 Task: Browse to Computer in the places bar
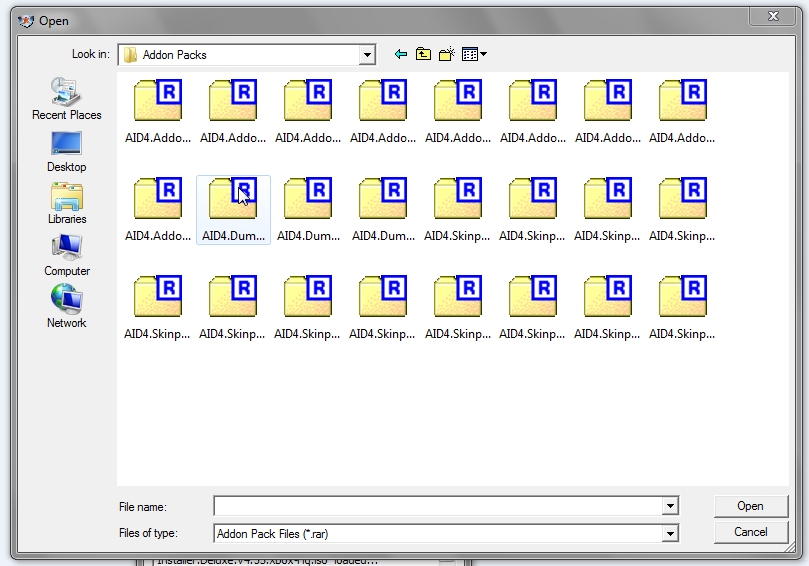coord(67,255)
